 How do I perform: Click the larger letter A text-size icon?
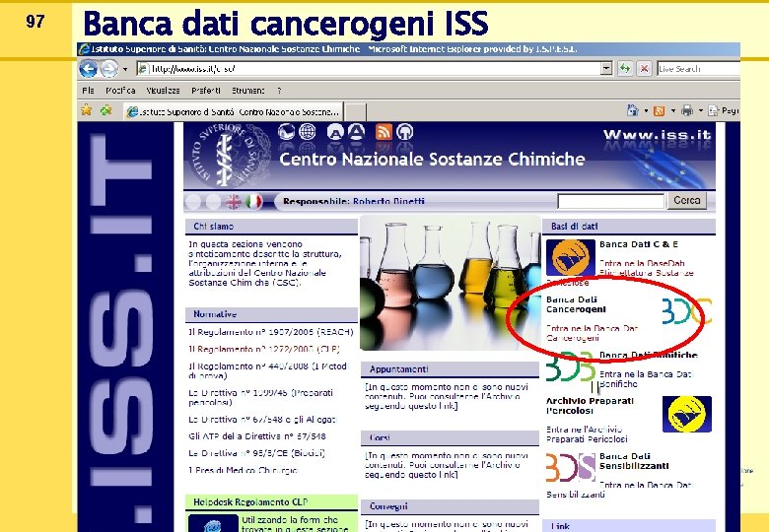pyautogui.click(x=356, y=132)
